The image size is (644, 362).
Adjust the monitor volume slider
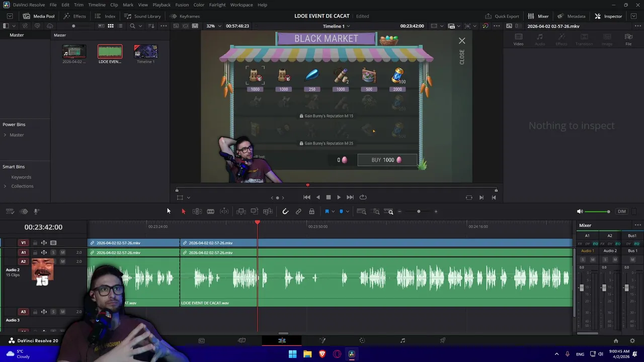[x=597, y=212]
